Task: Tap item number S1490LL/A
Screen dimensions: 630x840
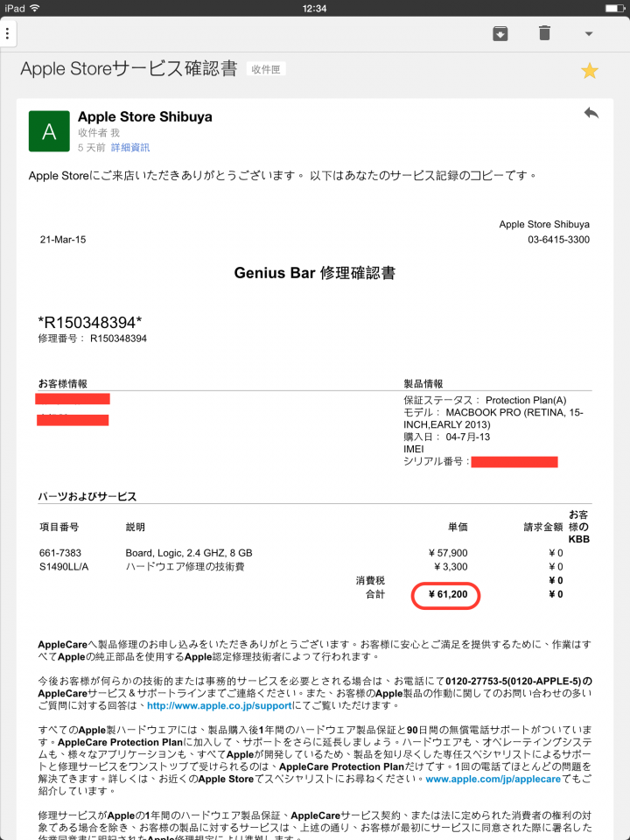Action: (x=64, y=567)
